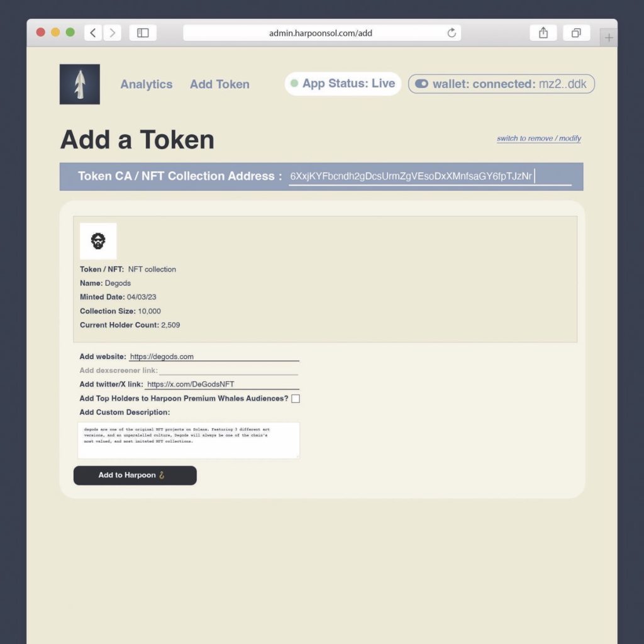Image resolution: width=644 pixels, height=644 pixels.
Task: Click the custom description text area
Action: coord(189,440)
